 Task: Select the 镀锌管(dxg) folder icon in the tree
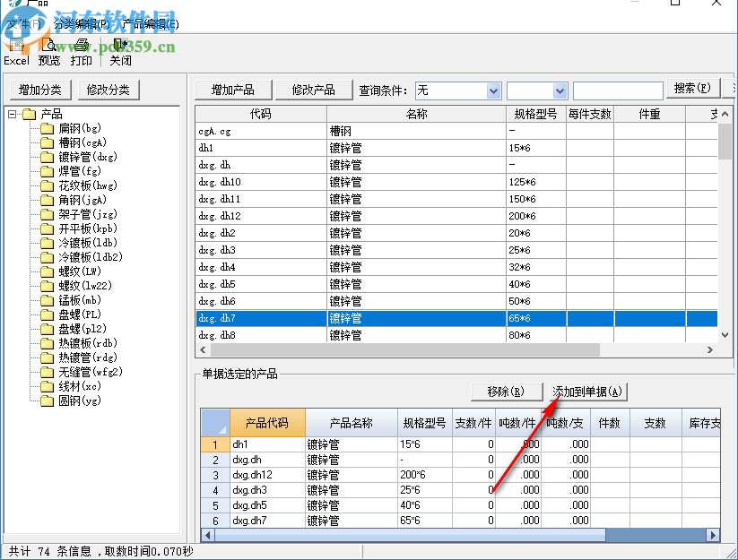coord(49,156)
